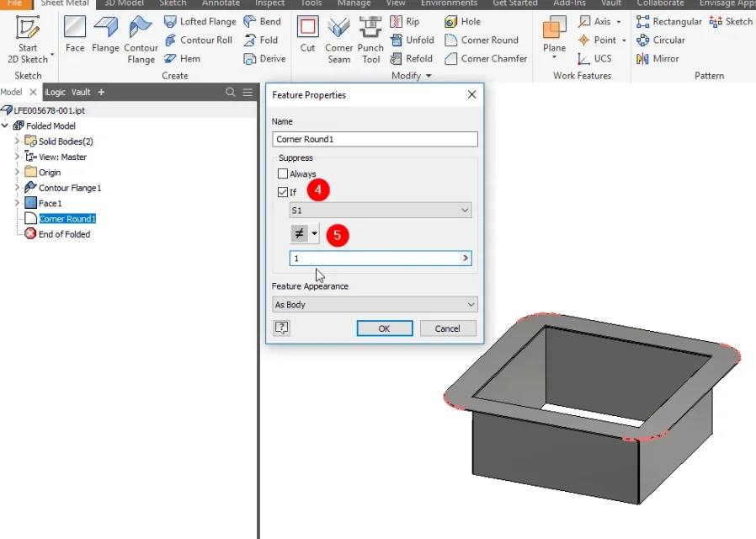This screenshot has width=756, height=539.
Task: Switch to 3D Model ribbon tab
Action: pyautogui.click(x=124, y=3)
